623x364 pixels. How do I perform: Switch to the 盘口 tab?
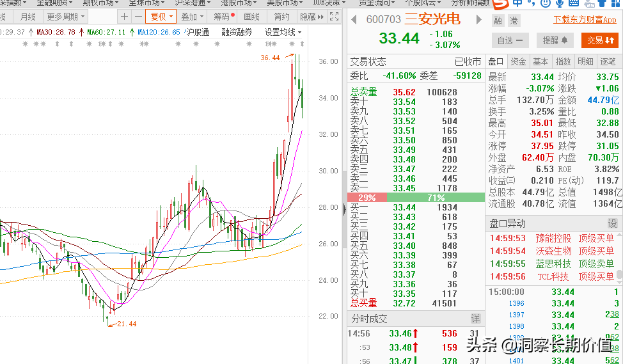496,61
